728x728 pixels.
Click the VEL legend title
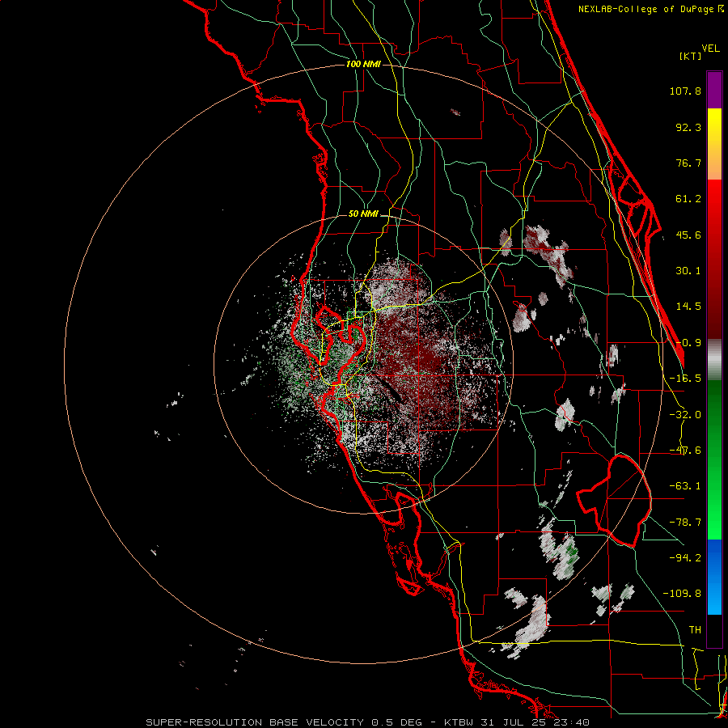pos(711,49)
